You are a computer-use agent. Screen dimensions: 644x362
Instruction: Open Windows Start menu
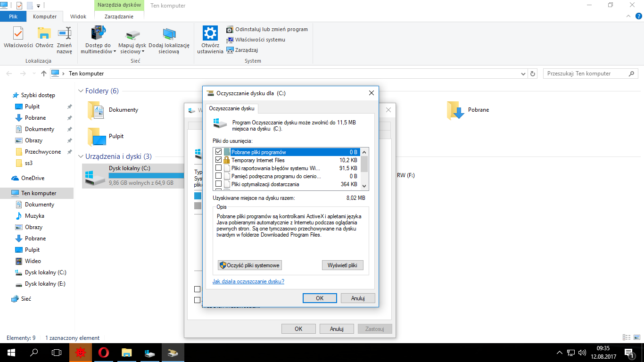point(11,353)
